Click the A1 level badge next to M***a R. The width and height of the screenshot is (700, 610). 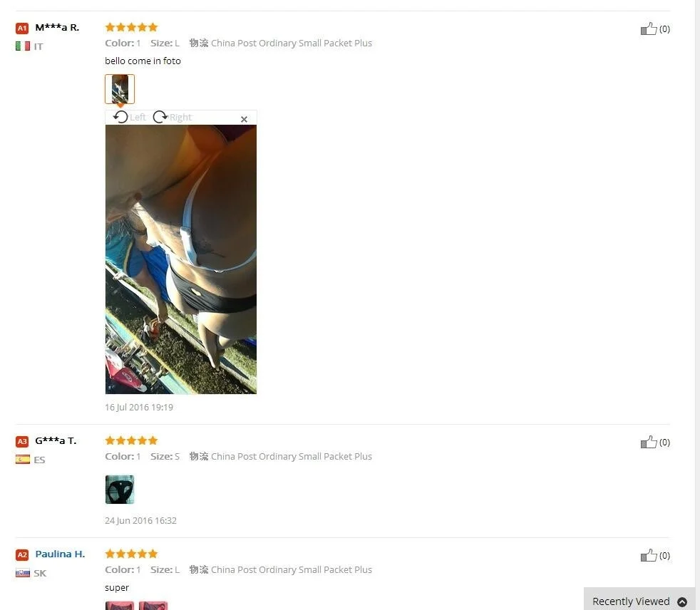click(22, 28)
